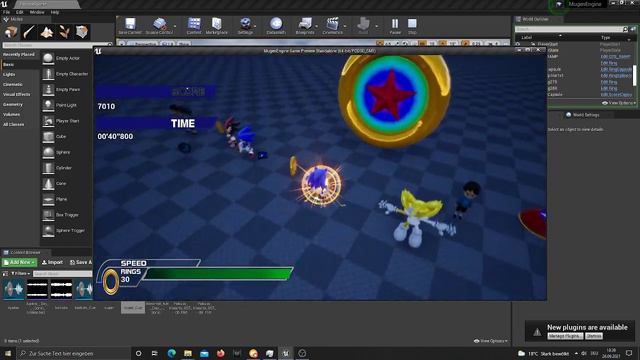Toggle PlayerStart visibility eye in Outliner

pos(518,44)
